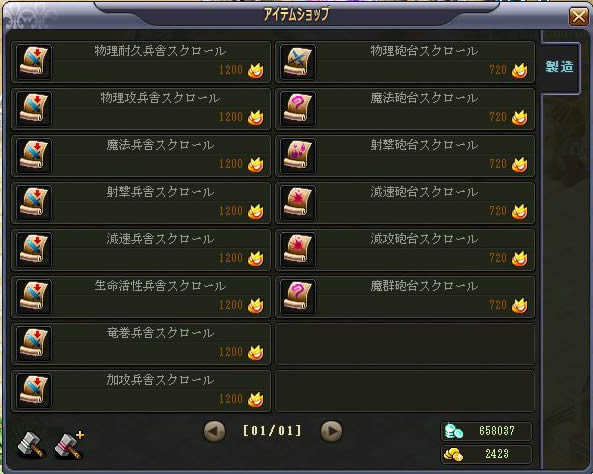Click the 減速砲台スクロール red burst icon
The height and width of the screenshot is (474, 593).
298,203
